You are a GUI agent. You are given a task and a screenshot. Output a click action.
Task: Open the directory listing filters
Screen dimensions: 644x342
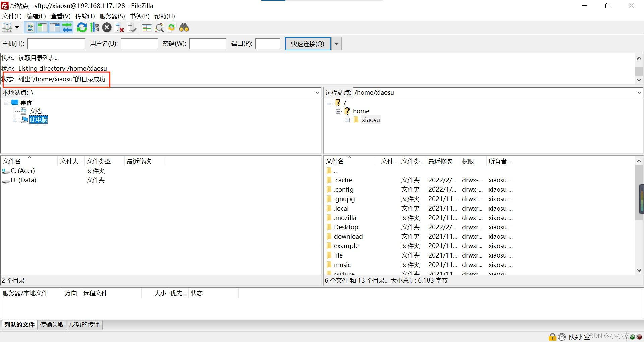click(x=147, y=27)
